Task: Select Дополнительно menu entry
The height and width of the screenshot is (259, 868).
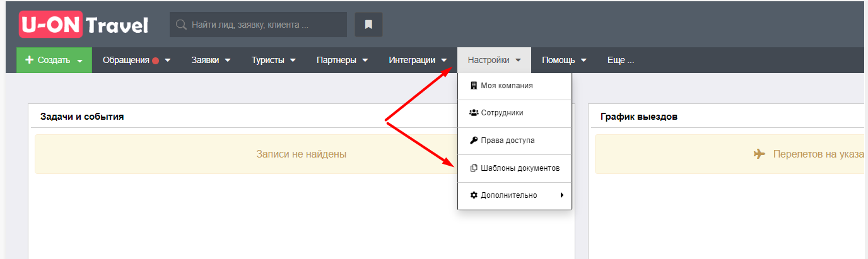Action: coord(515,195)
